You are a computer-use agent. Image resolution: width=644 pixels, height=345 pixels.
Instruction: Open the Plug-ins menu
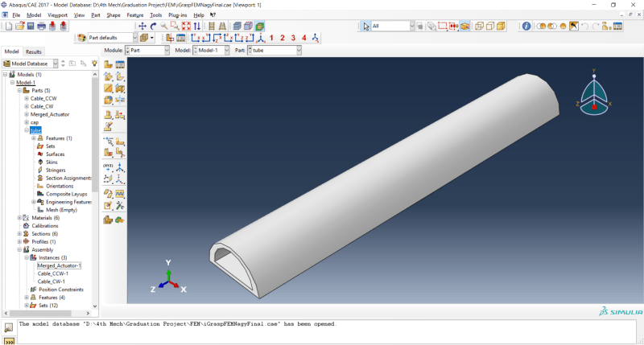pyautogui.click(x=177, y=14)
